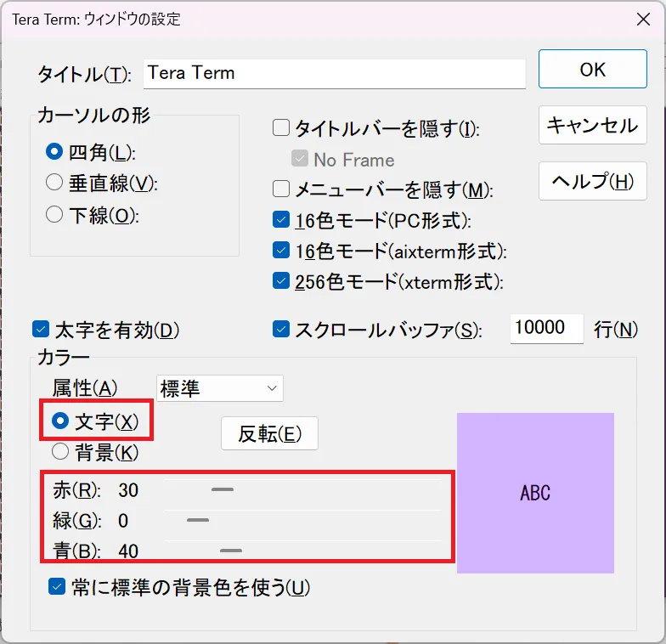Toggle 太字を有効(D) checkbox
This screenshot has width=666, height=644.
click(41, 330)
